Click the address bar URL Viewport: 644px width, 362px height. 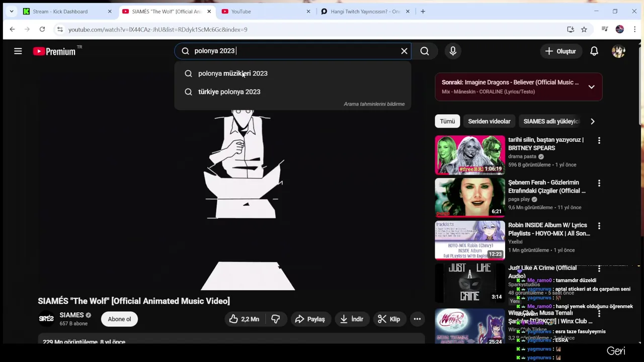coord(158,30)
